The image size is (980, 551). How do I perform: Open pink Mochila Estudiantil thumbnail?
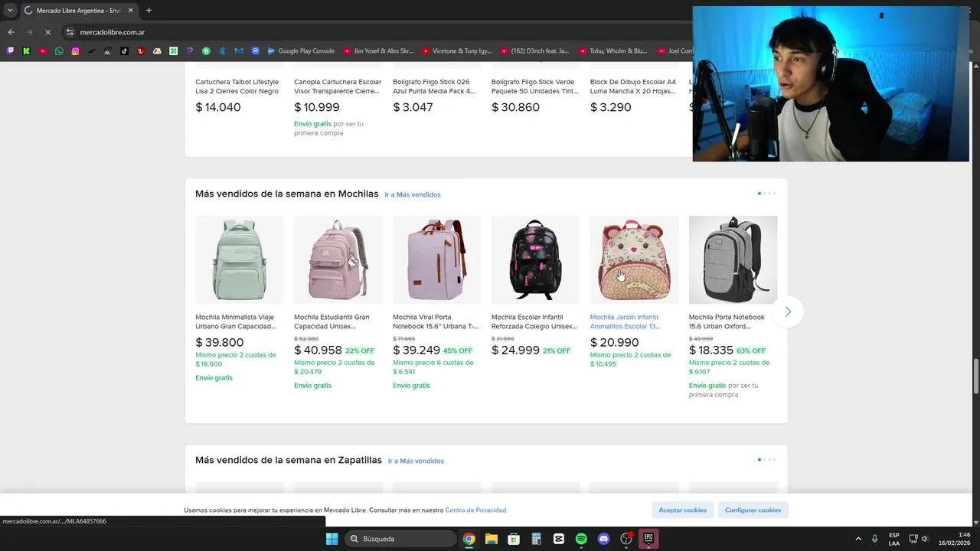tap(338, 259)
